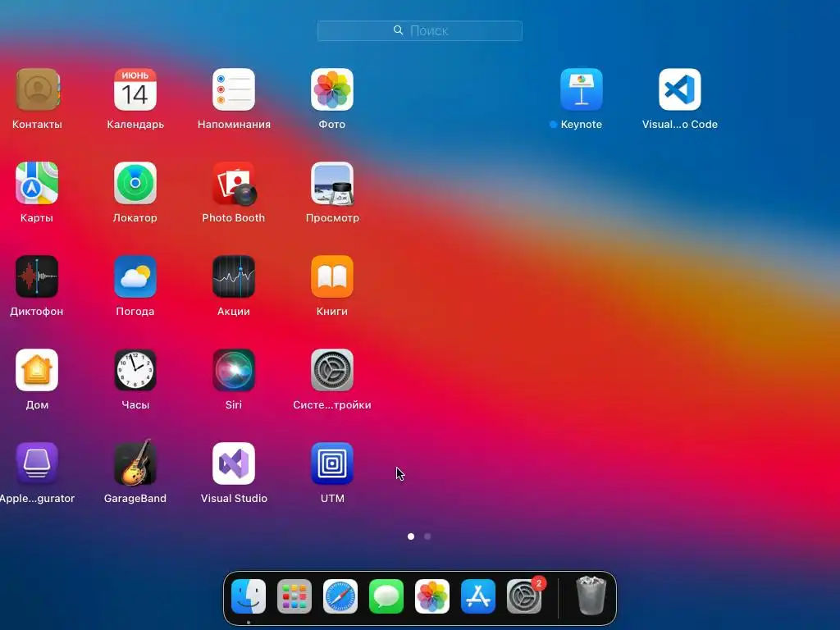Open the Контакты app

[37, 89]
